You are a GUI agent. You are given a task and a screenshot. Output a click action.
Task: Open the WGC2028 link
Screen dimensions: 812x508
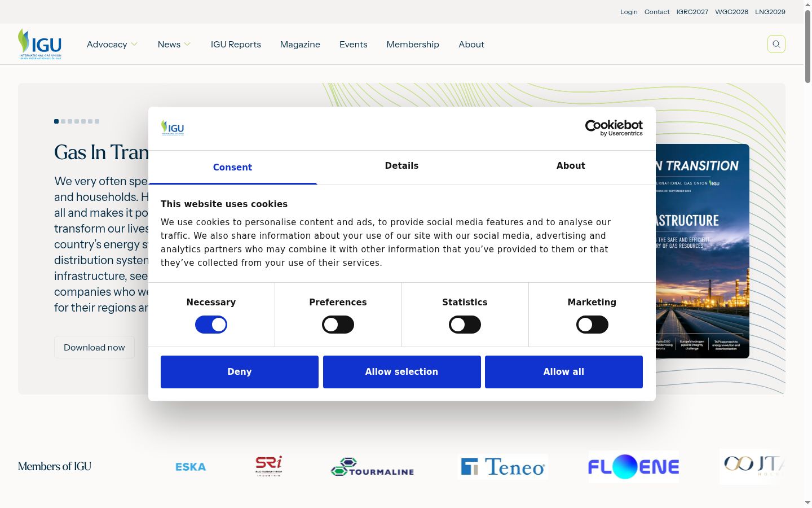[732, 12]
